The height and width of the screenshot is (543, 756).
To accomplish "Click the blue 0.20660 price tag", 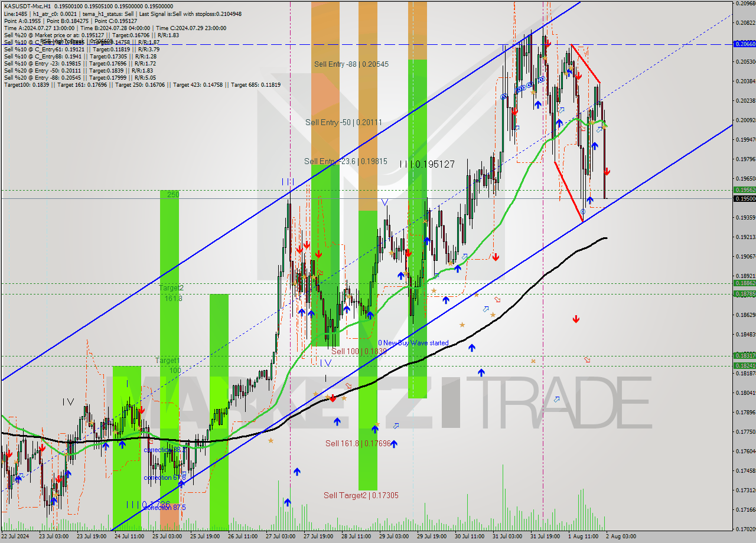I will [x=744, y=44].
